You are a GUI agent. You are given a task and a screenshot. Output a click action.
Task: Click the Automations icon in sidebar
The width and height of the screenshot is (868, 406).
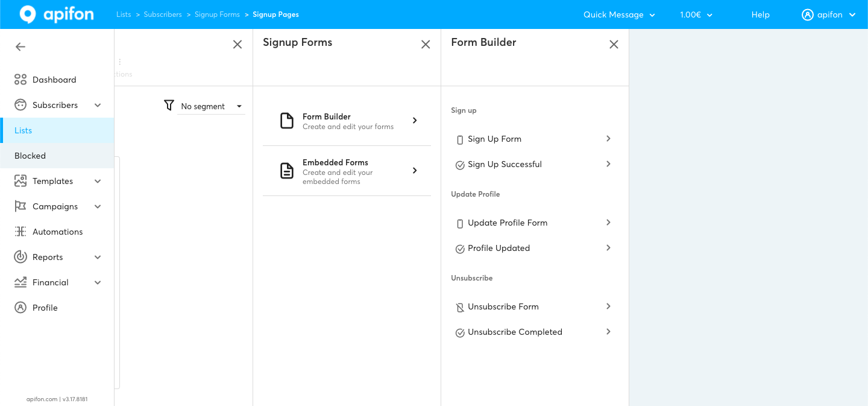20,232
